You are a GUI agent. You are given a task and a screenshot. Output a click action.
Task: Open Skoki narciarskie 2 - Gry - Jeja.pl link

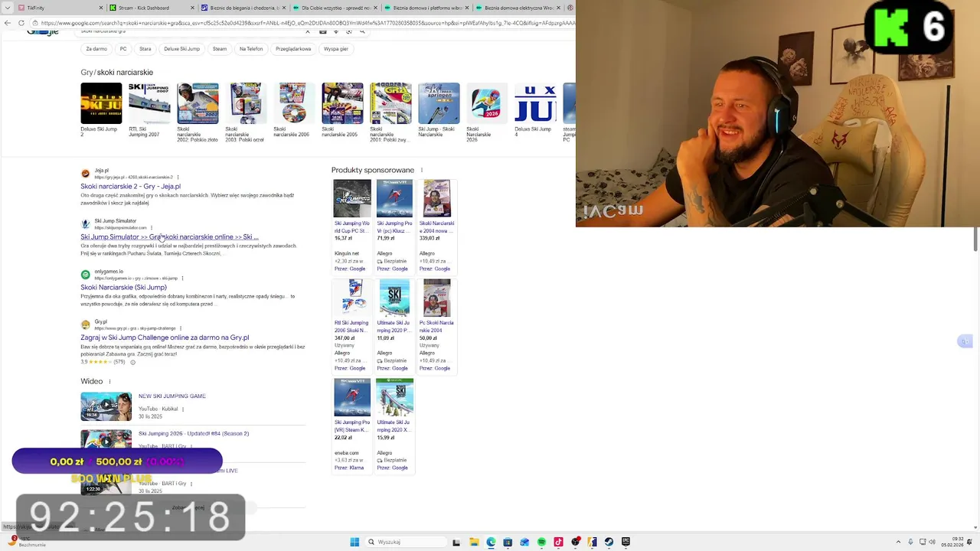click(x=131, y=186)
